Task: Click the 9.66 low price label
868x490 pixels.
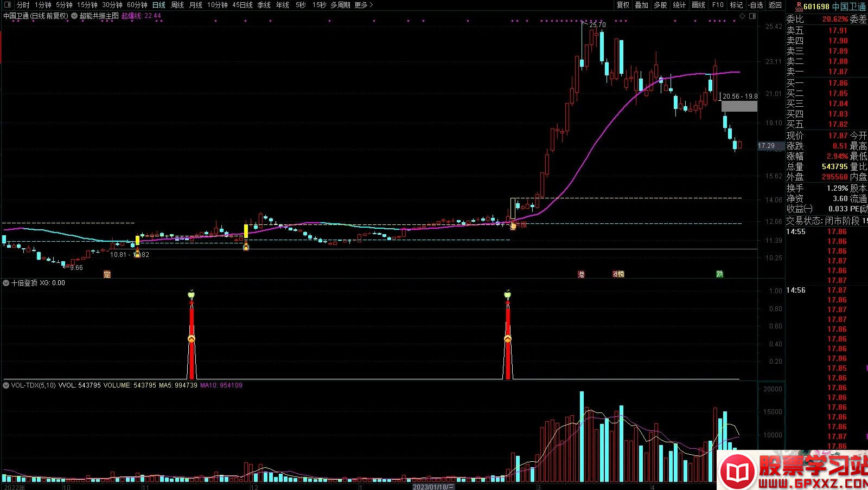Action: [x=76, y=268]
